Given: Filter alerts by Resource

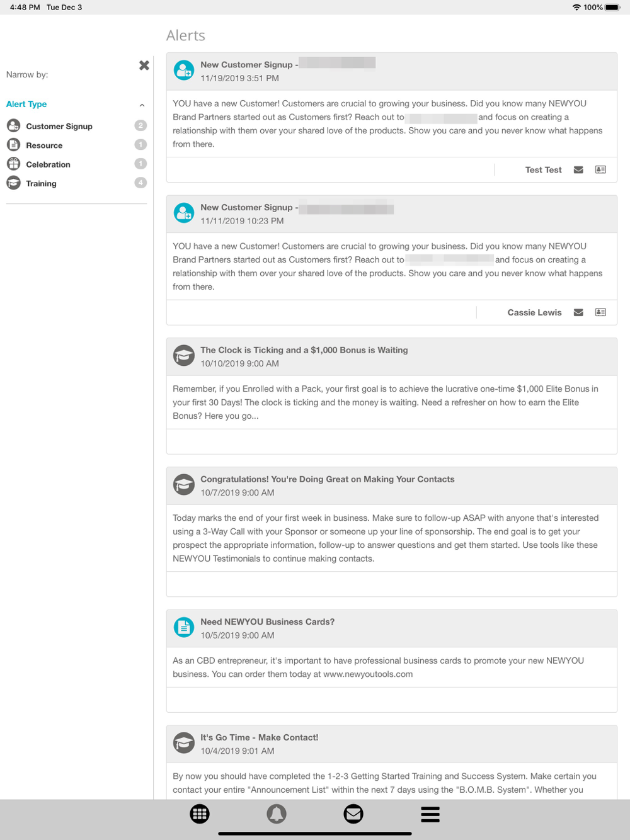Looking at the screenshot, I should [44, 145].
